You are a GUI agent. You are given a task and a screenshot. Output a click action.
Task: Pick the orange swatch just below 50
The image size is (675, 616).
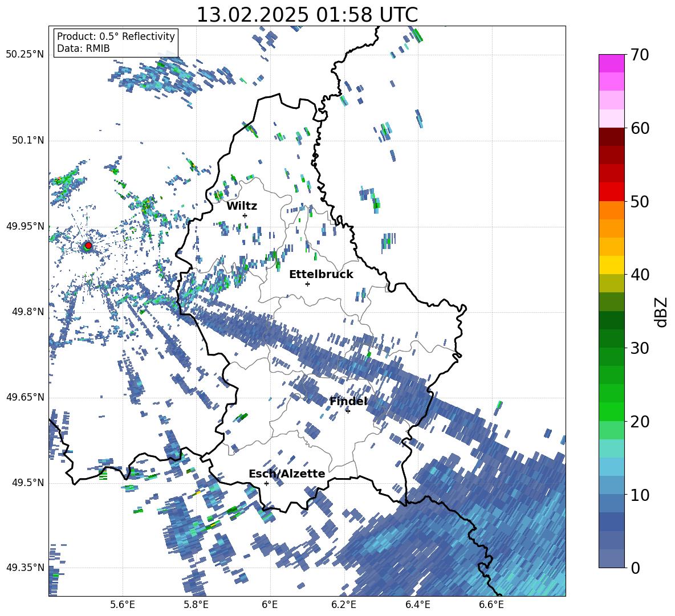[x=611, y=210]
